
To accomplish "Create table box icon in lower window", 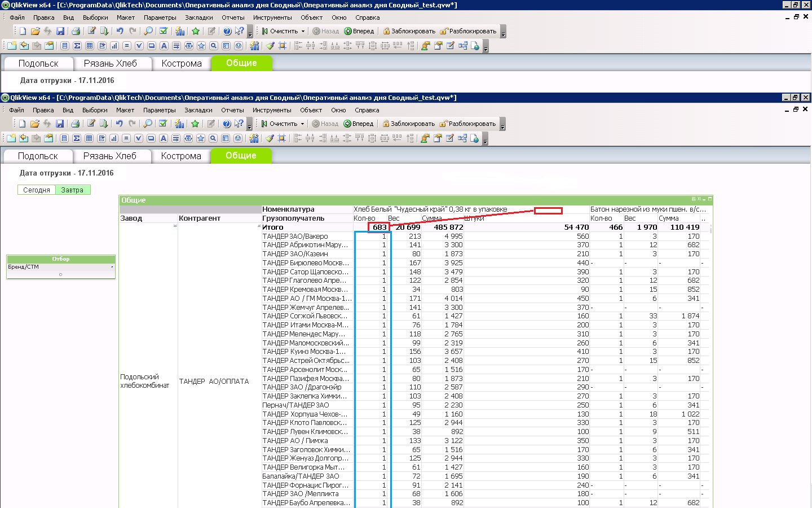I will (x=89, y=138).
